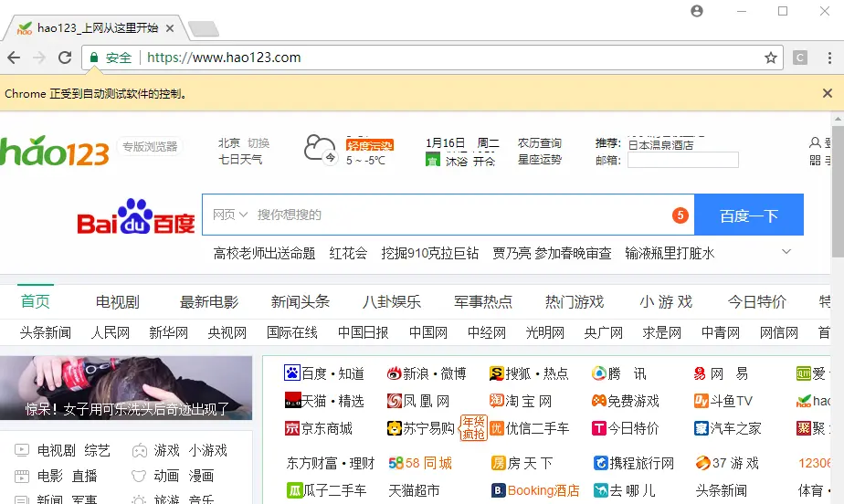This screenshot has width=844, height=504.
Task: Click the Booking酒店 B icon
Action: [499, 490]
